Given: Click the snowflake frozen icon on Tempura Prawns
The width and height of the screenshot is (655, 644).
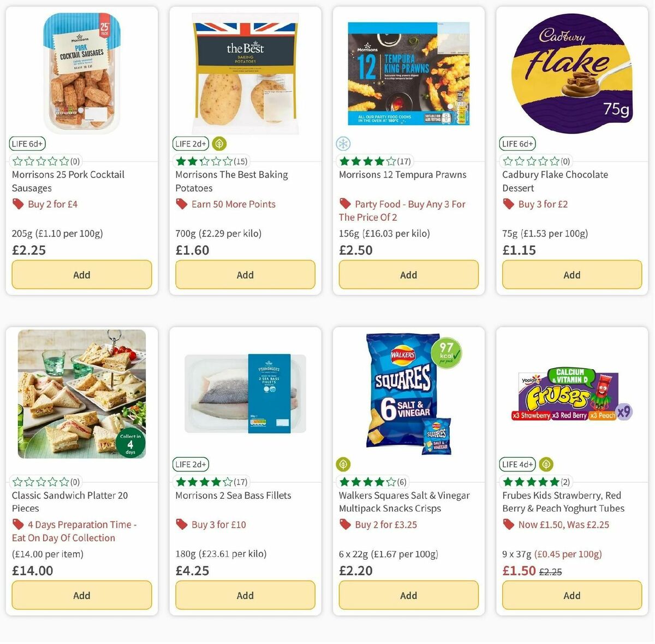Looking at the screenshot, I should [x=342, y=144].
